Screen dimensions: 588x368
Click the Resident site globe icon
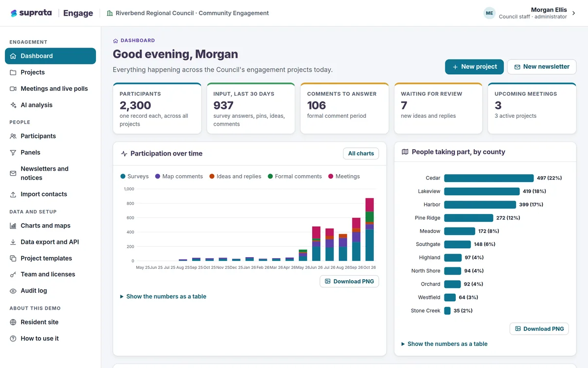pyautogui.click(x=13, y=322)
